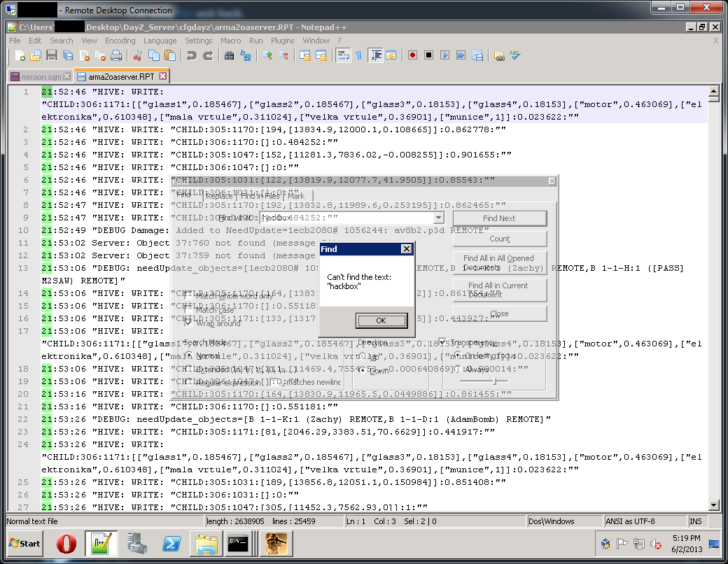Open PowerShell from the taskbar
Image resolution: width=728 pixels, height=564 pixels.
[171, 544]
